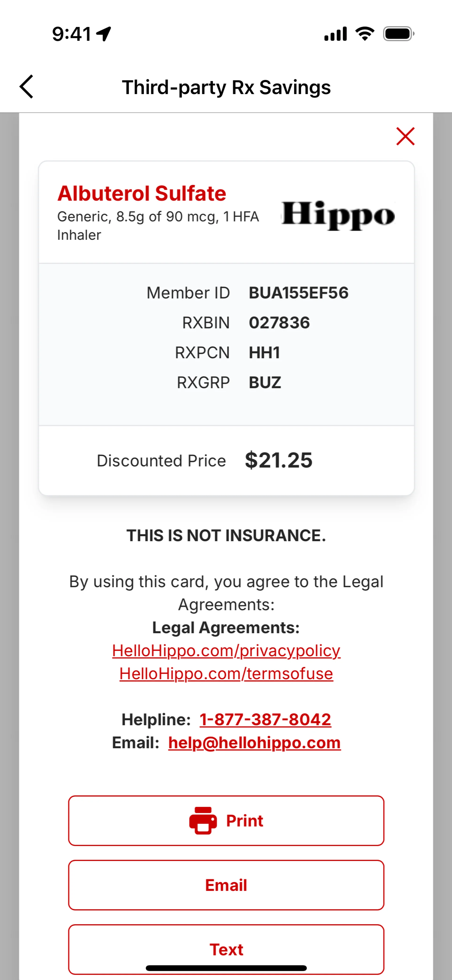
Task: Tap the help@hellohippo.com email link
Action: (x=254, y=743)
